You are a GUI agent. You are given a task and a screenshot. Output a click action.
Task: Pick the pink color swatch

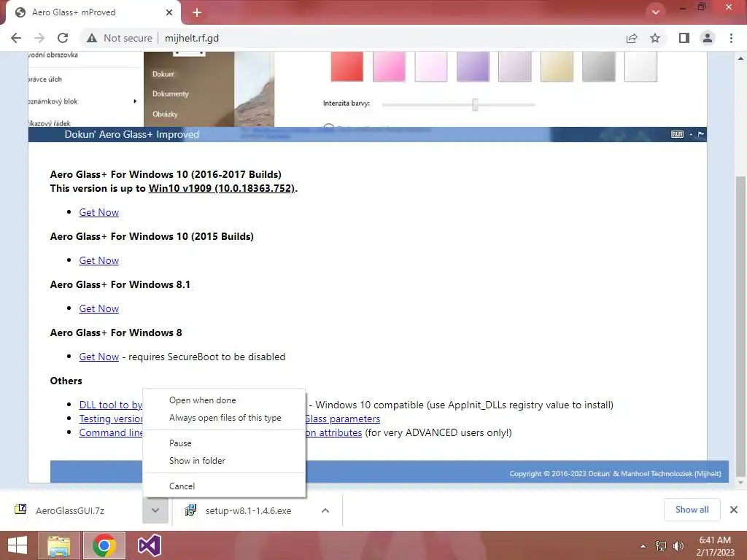point(389,66)
